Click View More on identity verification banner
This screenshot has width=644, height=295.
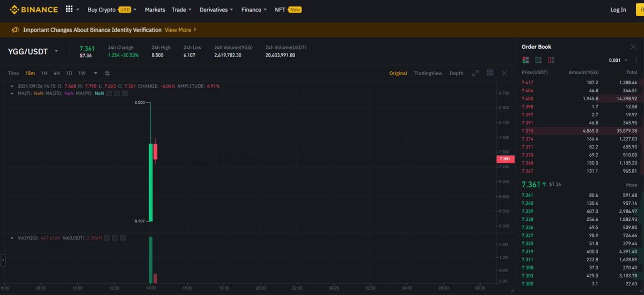click(x=180, y=30)
